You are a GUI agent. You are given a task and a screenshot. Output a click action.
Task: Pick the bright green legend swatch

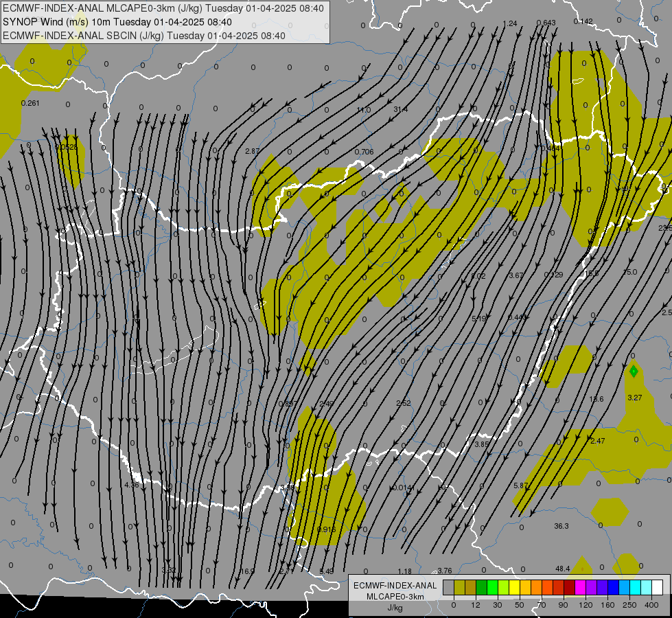[492, 588]
